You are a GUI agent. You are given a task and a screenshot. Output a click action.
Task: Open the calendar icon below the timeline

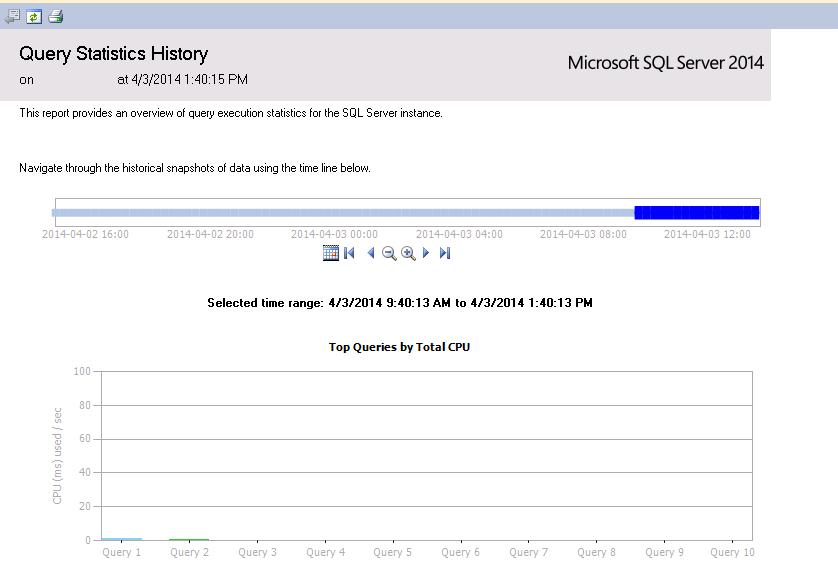tap(331, 253)
